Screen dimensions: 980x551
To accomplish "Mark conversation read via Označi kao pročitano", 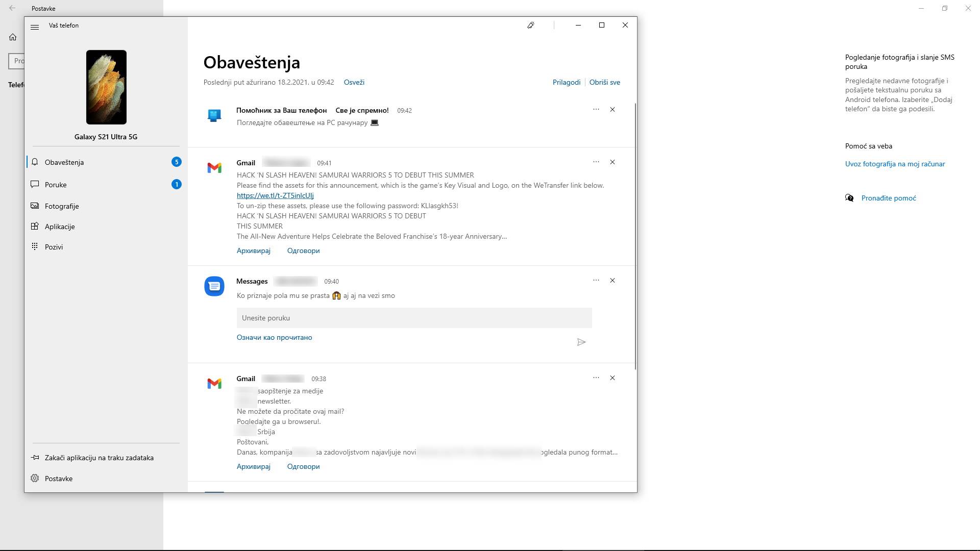I will (274, 337).
